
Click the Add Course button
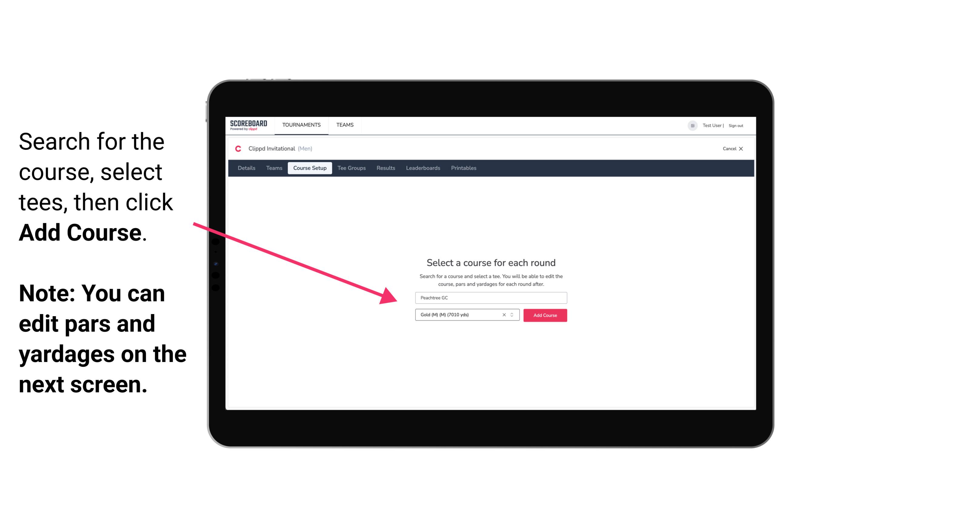click(x=544, y=315)
